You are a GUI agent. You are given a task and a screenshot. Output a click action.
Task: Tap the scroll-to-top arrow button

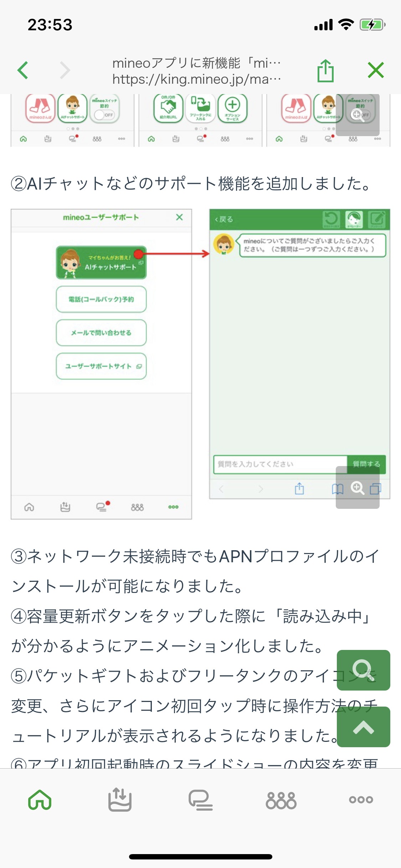[364, 727]
